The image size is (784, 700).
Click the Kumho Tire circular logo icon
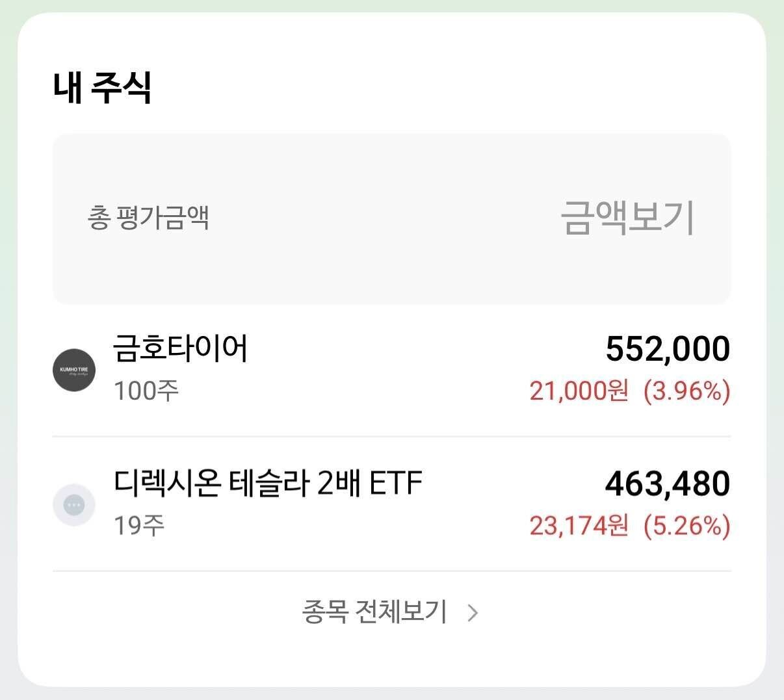[74, 369]
